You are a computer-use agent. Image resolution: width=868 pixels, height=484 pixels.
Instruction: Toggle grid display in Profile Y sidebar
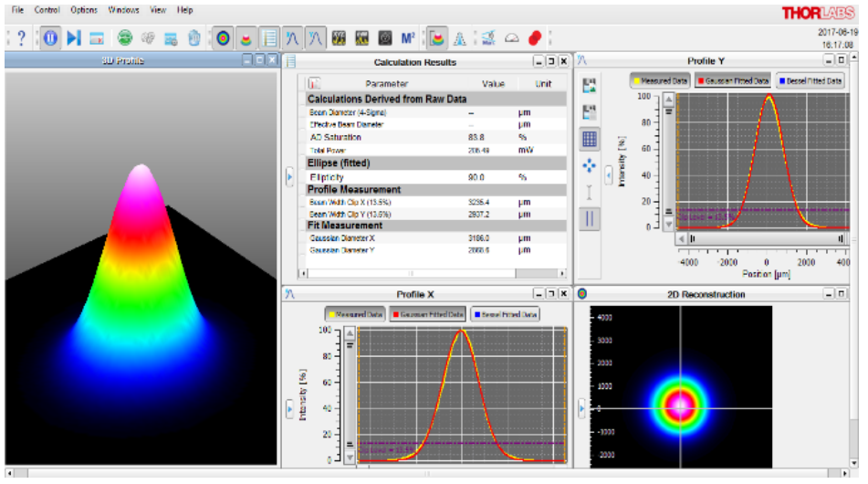tap(590, 139)
